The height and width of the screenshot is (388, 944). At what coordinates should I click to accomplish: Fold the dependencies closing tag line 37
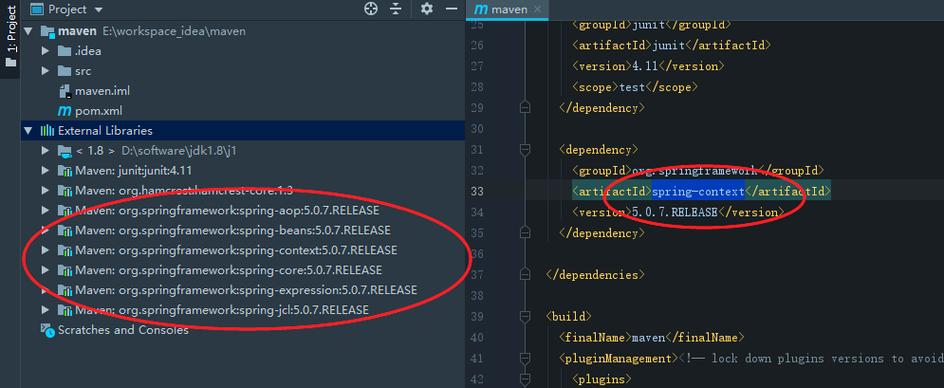pyautogui.click(x=525, y=274)
